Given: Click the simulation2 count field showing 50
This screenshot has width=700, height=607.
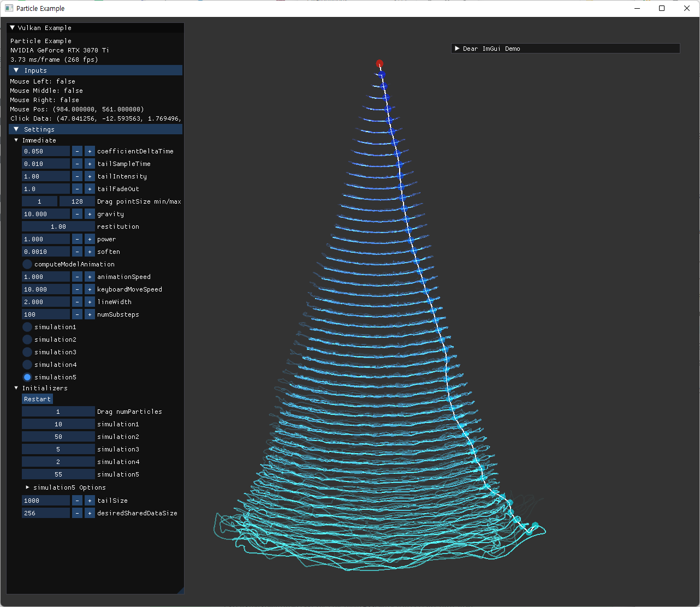Looking at the screenshot, I should coord(58,437).
